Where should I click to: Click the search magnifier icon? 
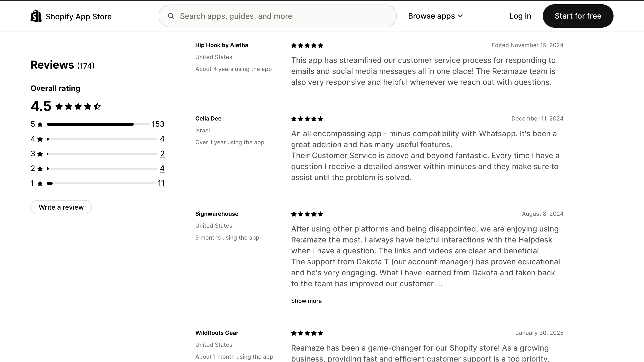tap(171, 16)
